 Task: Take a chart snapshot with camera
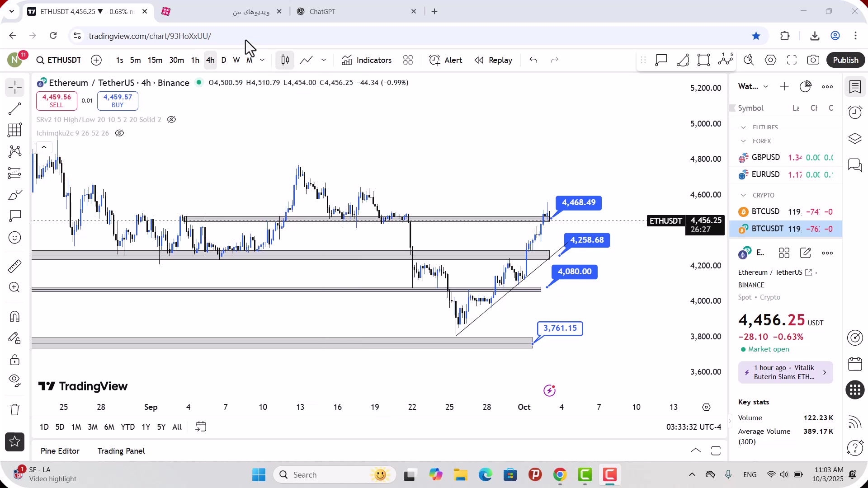click(x=813, y=60)
